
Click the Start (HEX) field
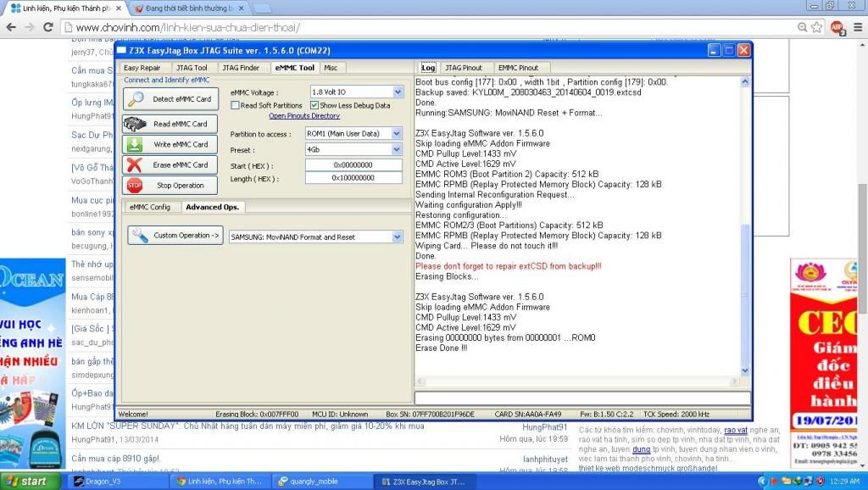353,165
